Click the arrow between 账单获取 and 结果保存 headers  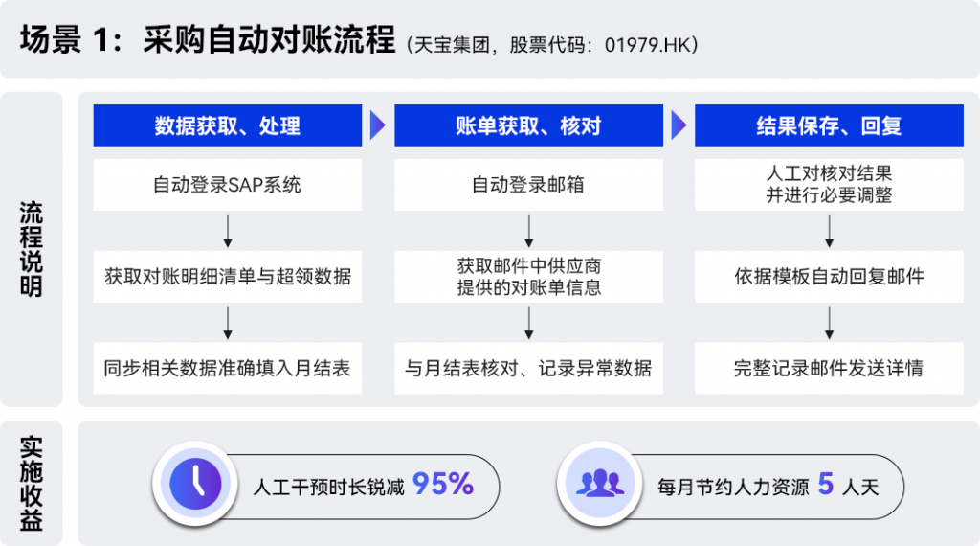(x=679, y=125)
